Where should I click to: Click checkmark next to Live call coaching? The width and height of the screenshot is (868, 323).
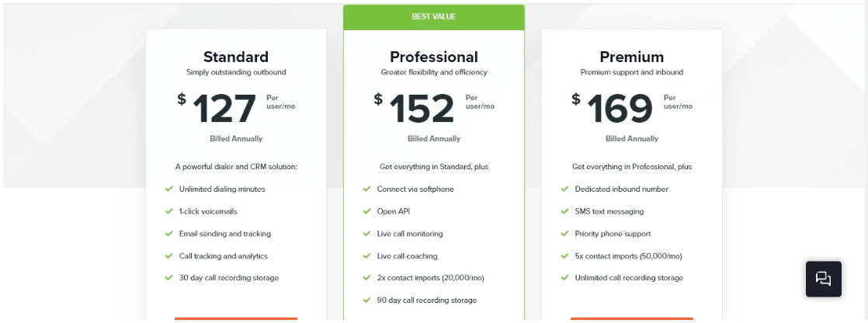(366, 256)
